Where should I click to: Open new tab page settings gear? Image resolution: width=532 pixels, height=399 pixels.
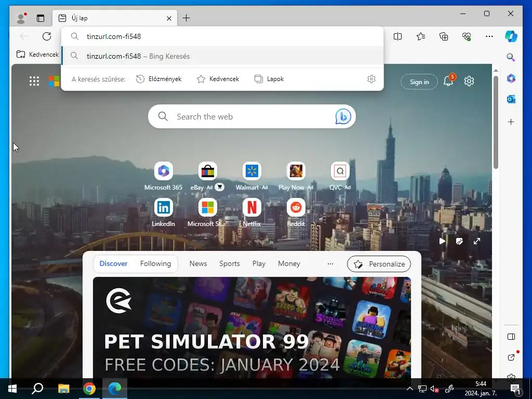469,81
